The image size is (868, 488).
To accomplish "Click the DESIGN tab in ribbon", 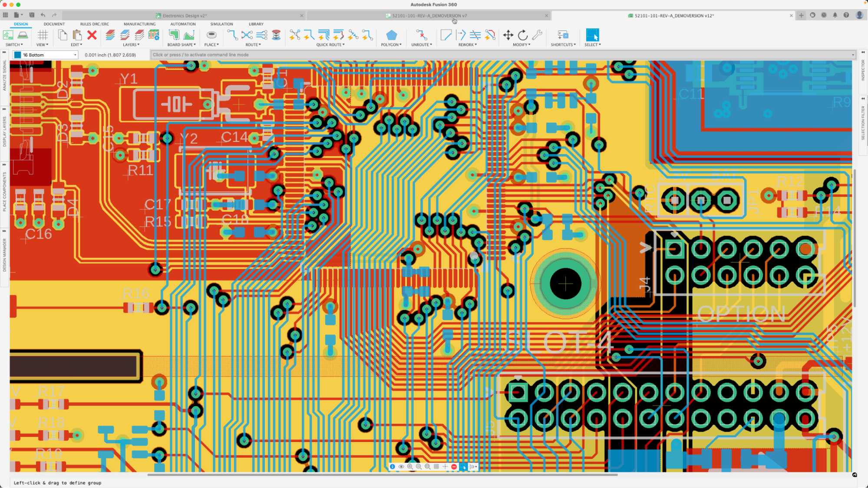I will 20,24.
